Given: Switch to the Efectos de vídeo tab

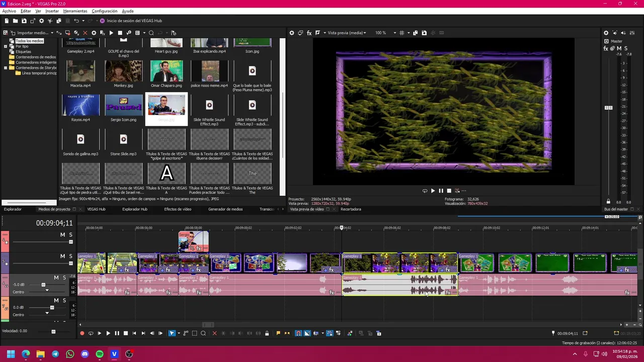Looking at the screenshot, I should point(178,209).
